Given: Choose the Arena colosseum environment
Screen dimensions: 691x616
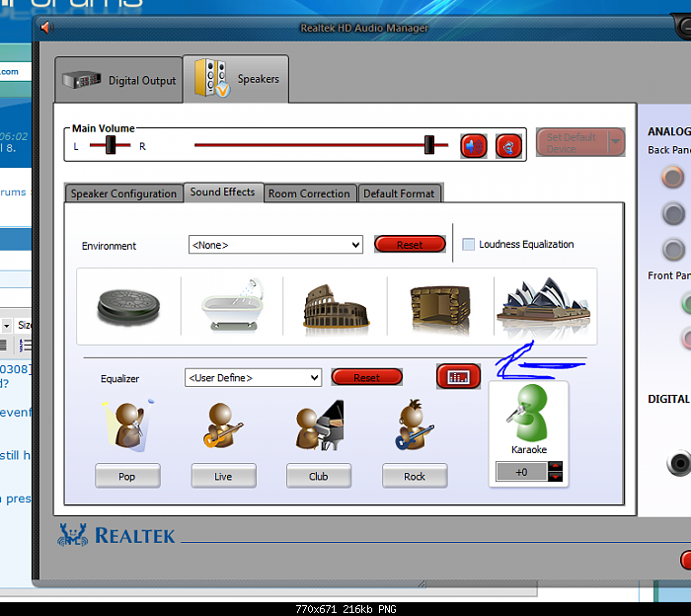Looking at the screenshot, I should click(x=337, y=310).
